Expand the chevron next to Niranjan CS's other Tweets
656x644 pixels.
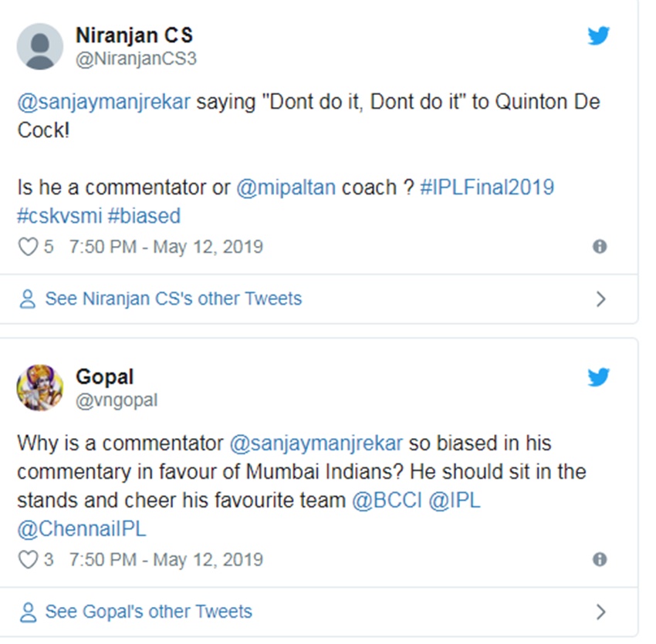[601, 299]
